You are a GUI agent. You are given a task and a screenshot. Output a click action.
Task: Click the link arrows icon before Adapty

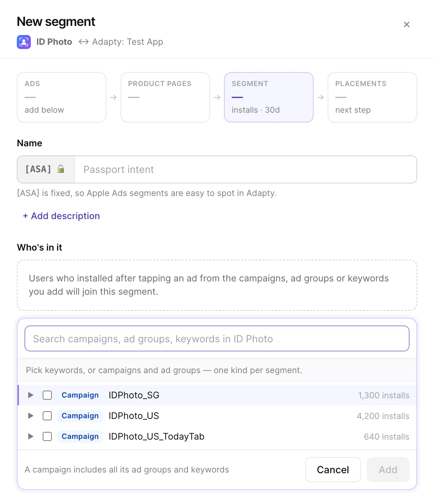tap(83, 42)
